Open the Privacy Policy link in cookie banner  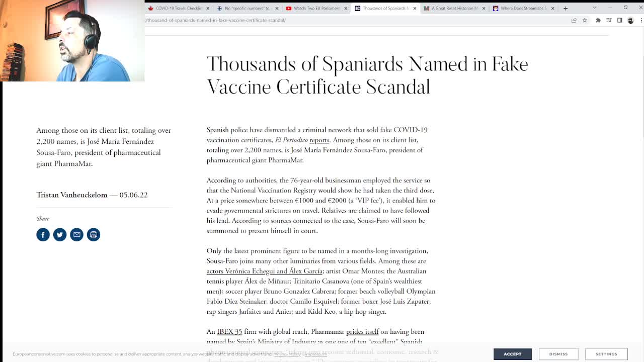pos(287,354)
